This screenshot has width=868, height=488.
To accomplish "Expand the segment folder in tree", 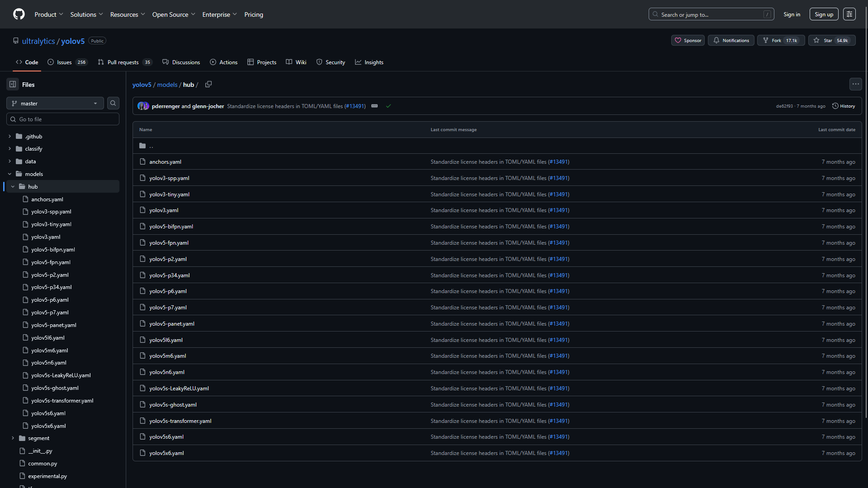I will pos(13,438).
